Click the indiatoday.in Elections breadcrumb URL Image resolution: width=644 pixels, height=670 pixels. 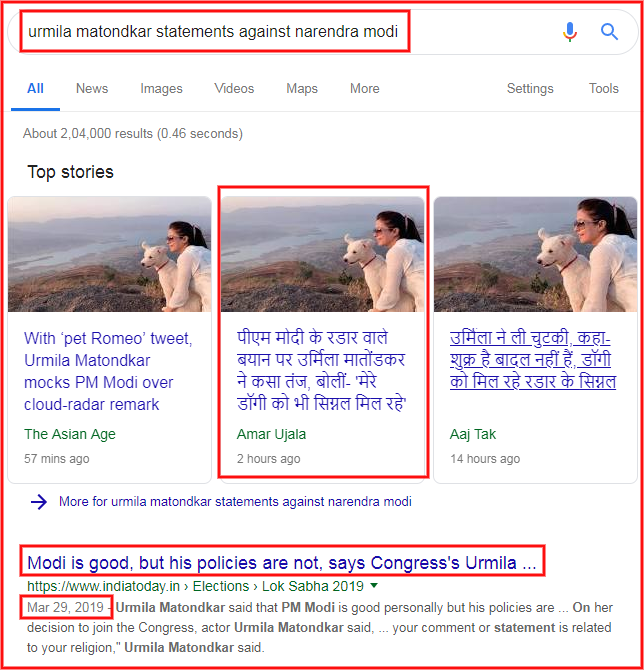[x=195, y=586]
